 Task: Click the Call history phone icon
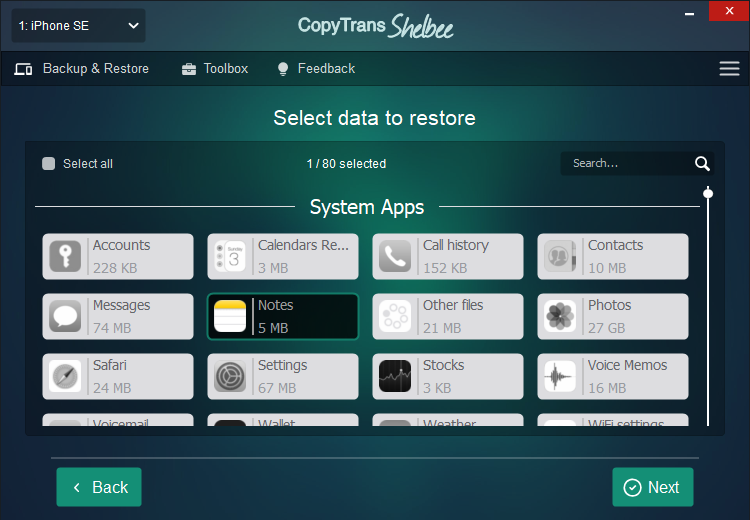pos(395,256)
